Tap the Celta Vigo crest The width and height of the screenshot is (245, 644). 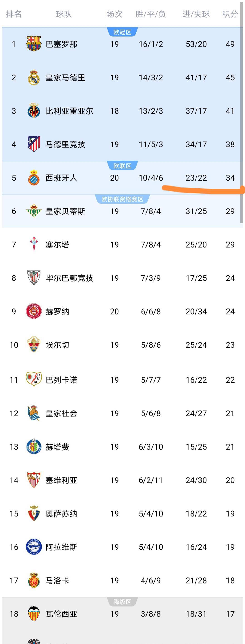tap(34, 244)
